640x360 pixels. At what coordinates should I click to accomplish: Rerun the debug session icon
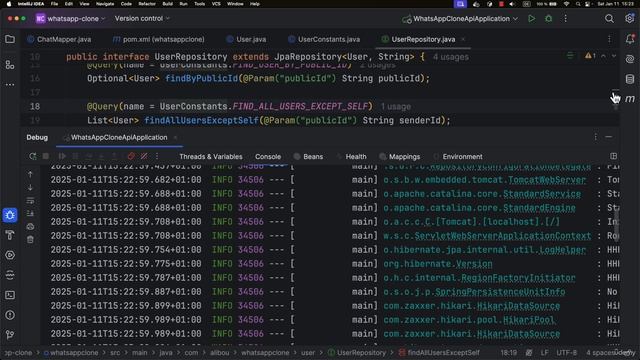coord(33,156)
